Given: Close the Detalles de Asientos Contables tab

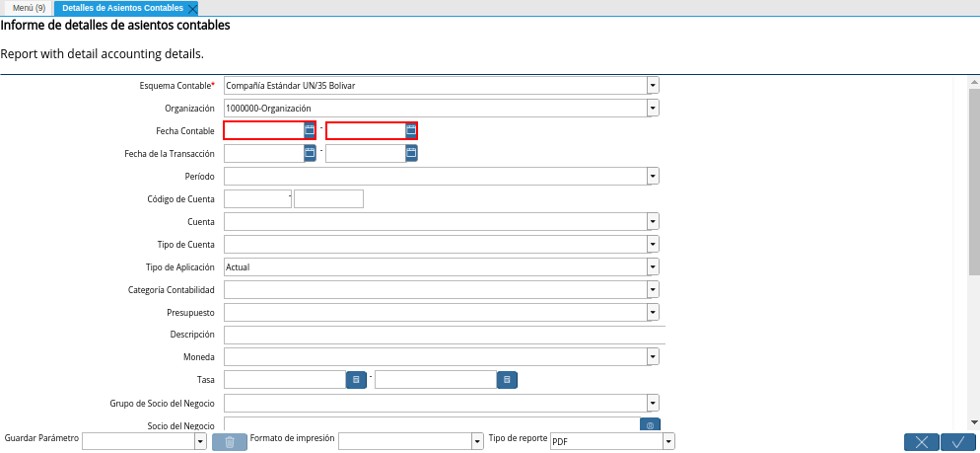Looking at the screenshot, I should point(192,9).
